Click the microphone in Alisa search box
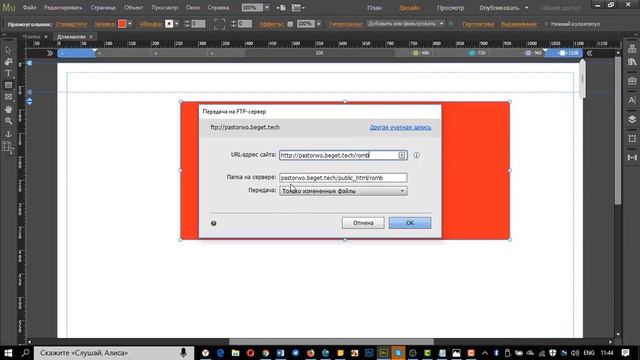The width and height of the screenshot is (640, 360). (183, 353)
